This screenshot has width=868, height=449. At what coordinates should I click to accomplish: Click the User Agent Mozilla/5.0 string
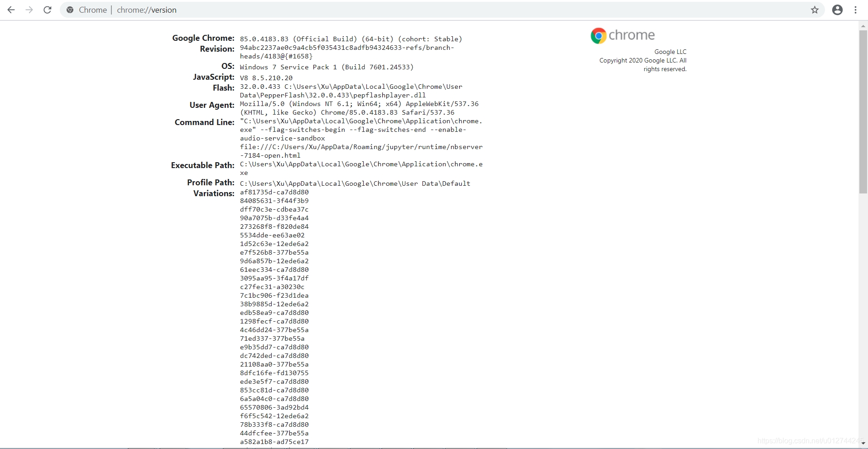(359, 108)
